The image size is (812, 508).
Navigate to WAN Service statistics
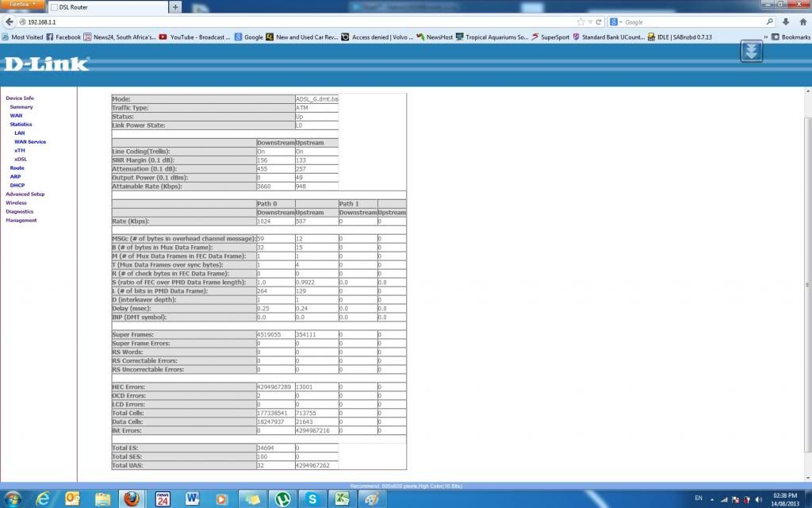tap(30, 141)
